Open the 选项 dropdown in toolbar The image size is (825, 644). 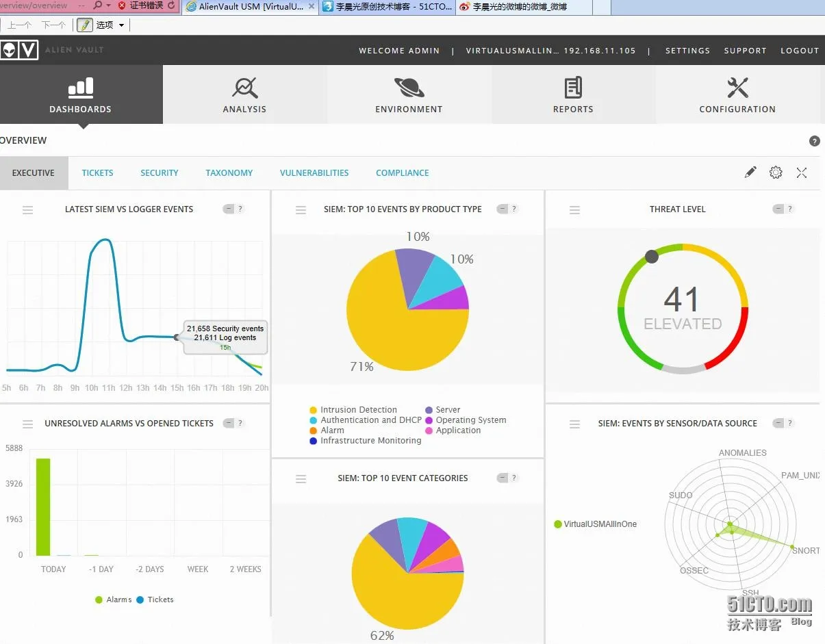[x=110, y=25]
